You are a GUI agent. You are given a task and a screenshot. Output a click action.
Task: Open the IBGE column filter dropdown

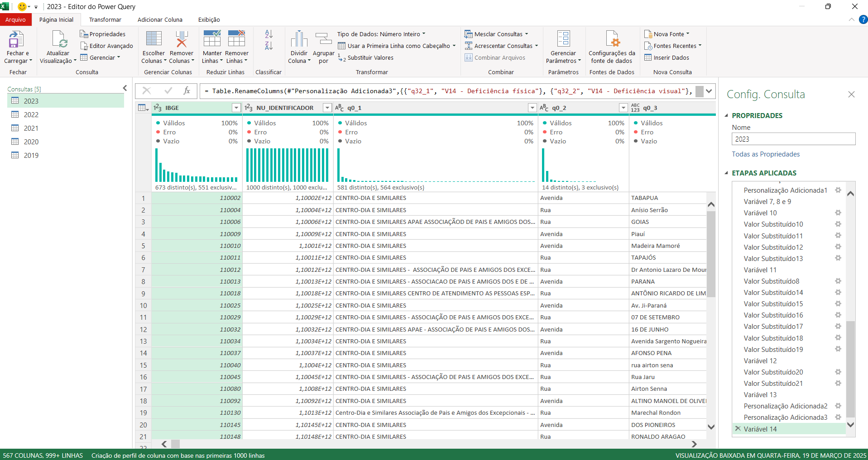(236, 108)
